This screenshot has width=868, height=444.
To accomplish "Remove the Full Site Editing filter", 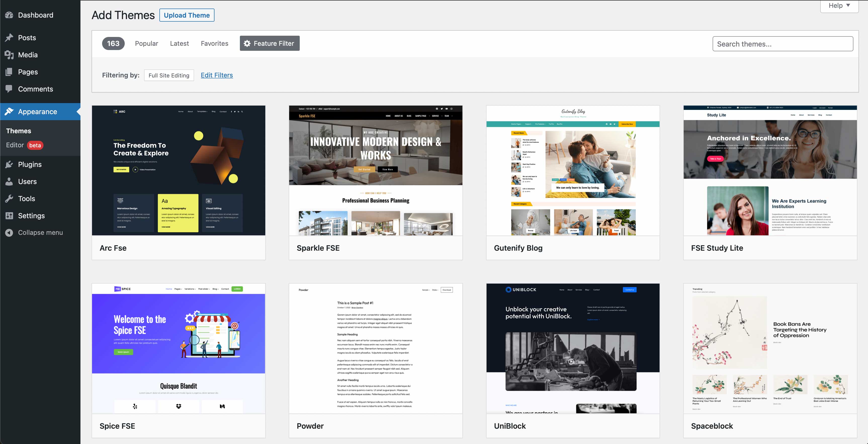I will tap(169, 75).
